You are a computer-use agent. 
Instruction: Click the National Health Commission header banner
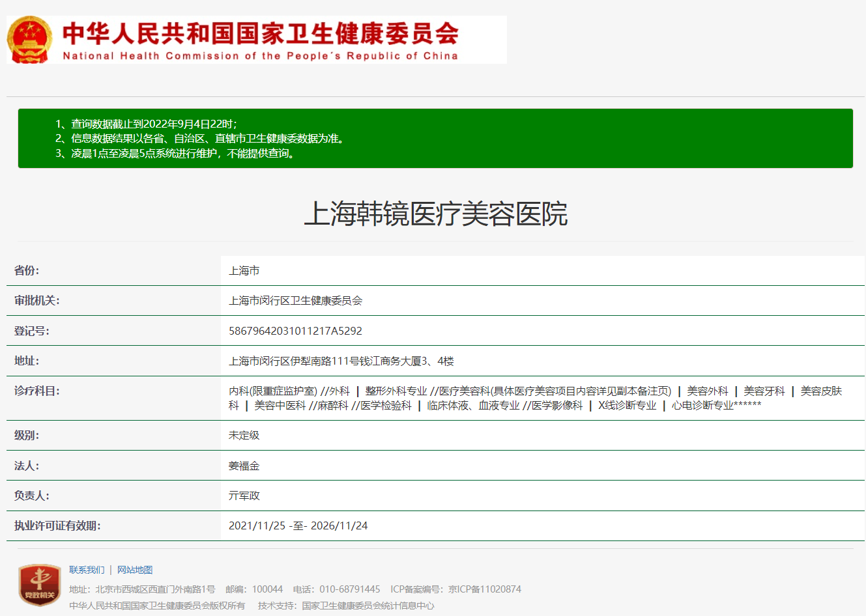257,40
